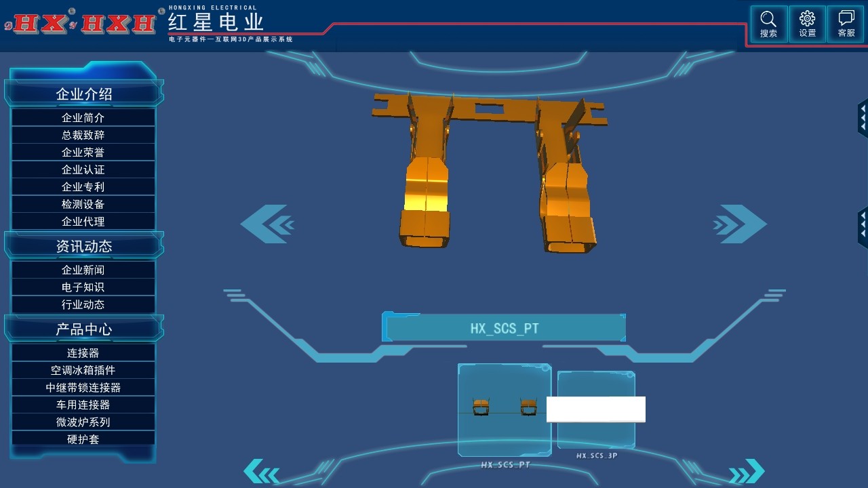
Task: Click the large left arrow beside product model
Action: pos(267,224)
